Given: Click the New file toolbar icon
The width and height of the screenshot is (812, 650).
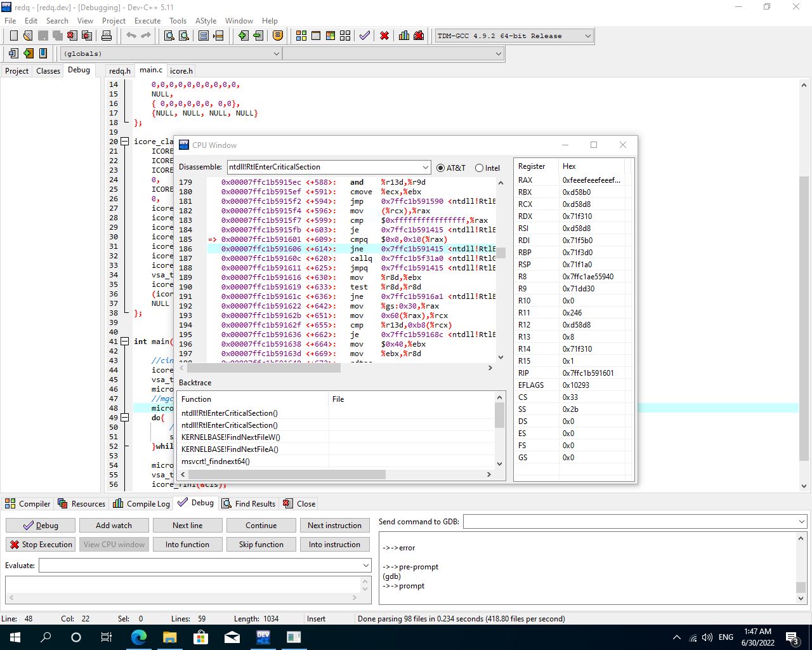Looking at the screenshot, I should click(x=13, y=36).
